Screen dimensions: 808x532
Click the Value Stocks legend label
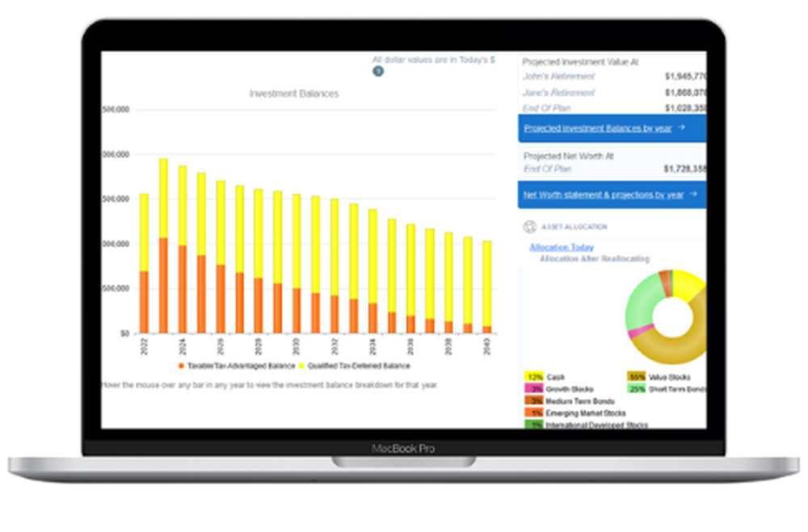click(x=669, y=377)
